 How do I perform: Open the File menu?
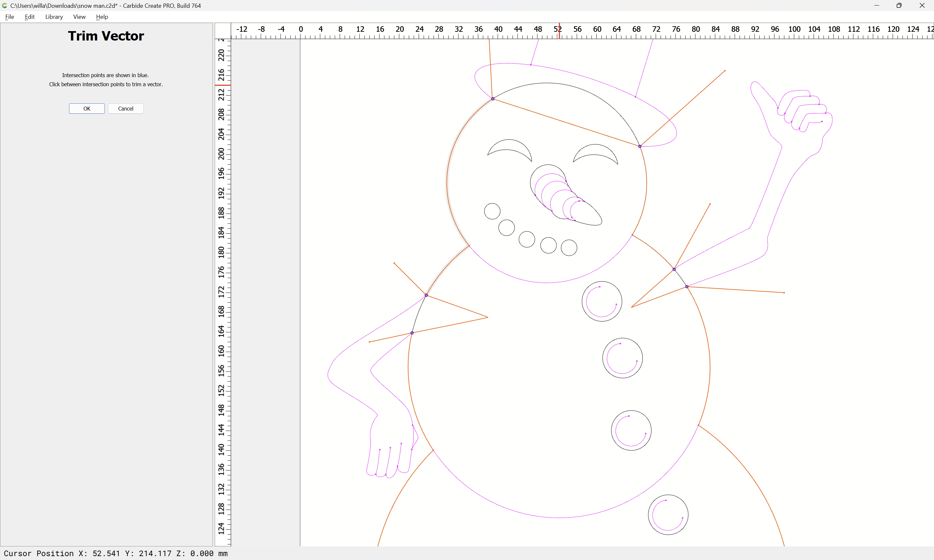tap(9, 17)
